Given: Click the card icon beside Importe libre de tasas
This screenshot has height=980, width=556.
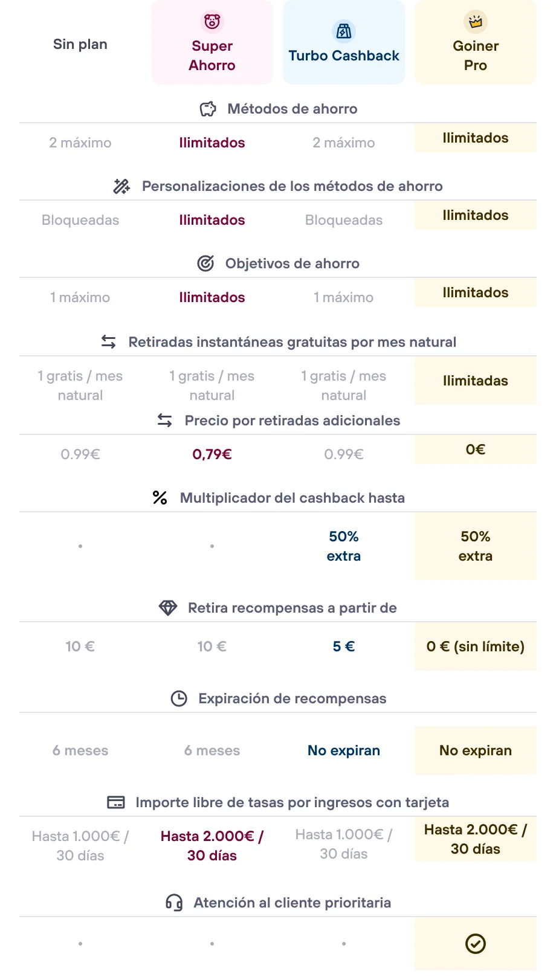Looking at the screenshot, I should click(x=115, y=802).
